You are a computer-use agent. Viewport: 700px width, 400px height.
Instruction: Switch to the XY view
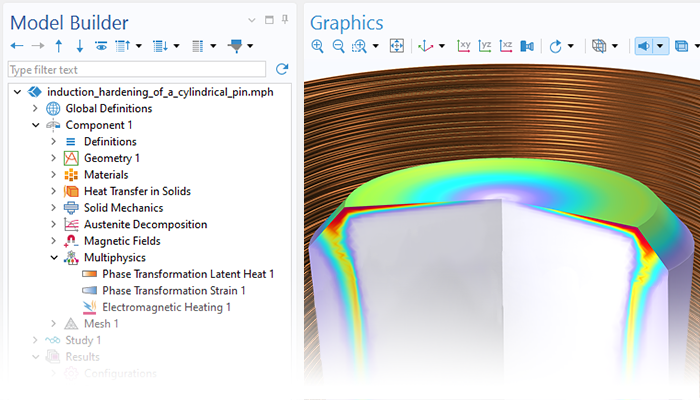click(x=464, y=46)
